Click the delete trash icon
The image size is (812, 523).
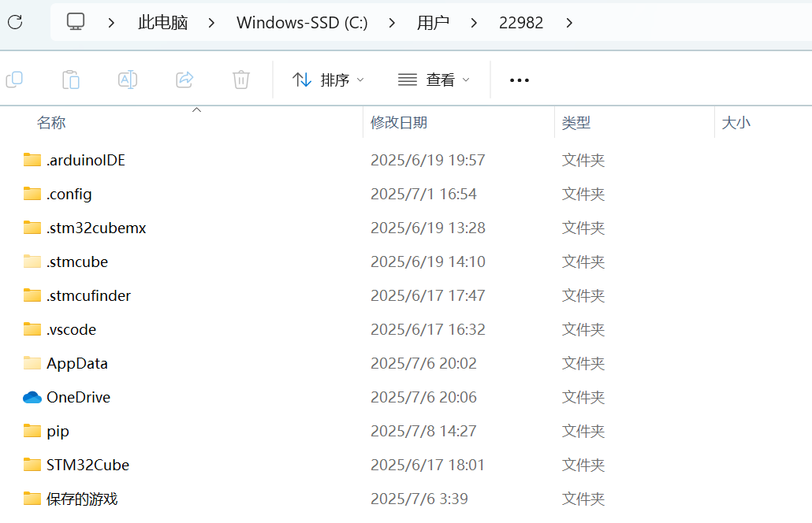(241, 80)
